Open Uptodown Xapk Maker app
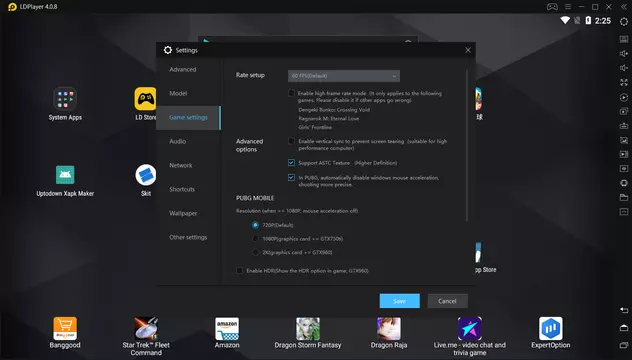The width and height of the screenshot is (632, 360). click(65, 181)
